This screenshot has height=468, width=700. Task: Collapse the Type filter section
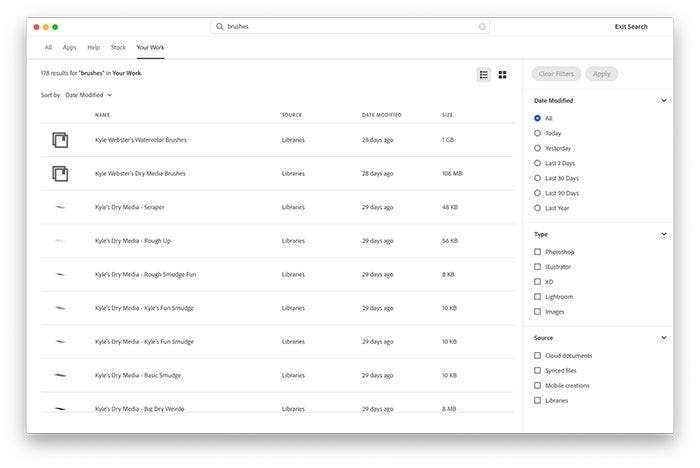click(x=663, y=234)
